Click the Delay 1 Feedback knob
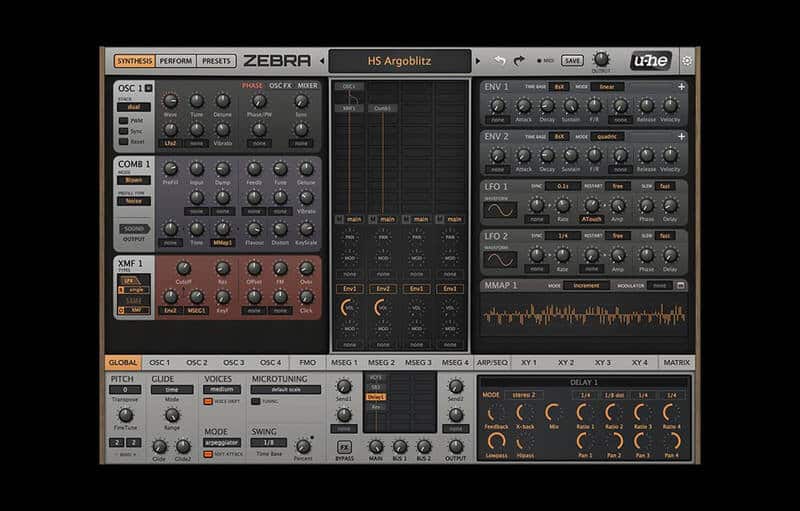The image size is (800, 511). (495, 414)
